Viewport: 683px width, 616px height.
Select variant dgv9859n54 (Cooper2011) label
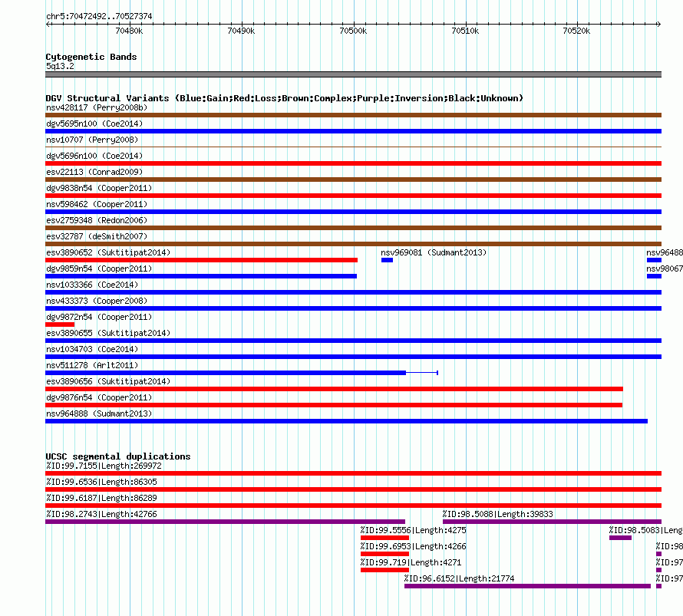tap(99, 268)
